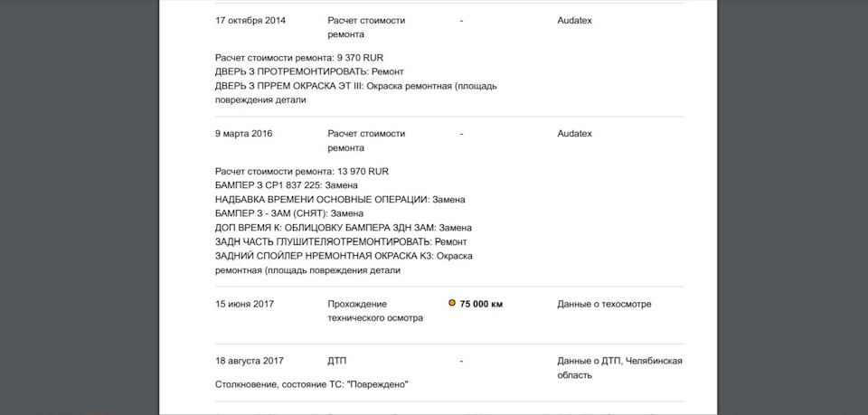Click the Столкновение vehicle state description
The height and width of the screenshot is (415, 868).
click(311, 384)
